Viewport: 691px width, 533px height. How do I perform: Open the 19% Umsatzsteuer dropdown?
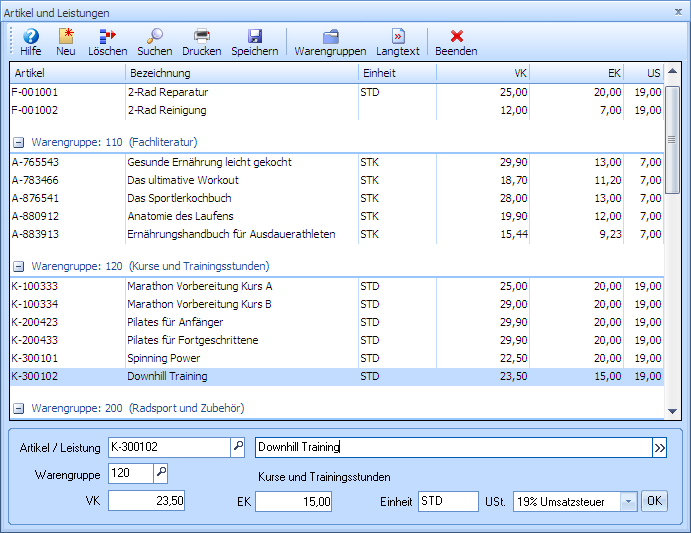click(629, 502)
